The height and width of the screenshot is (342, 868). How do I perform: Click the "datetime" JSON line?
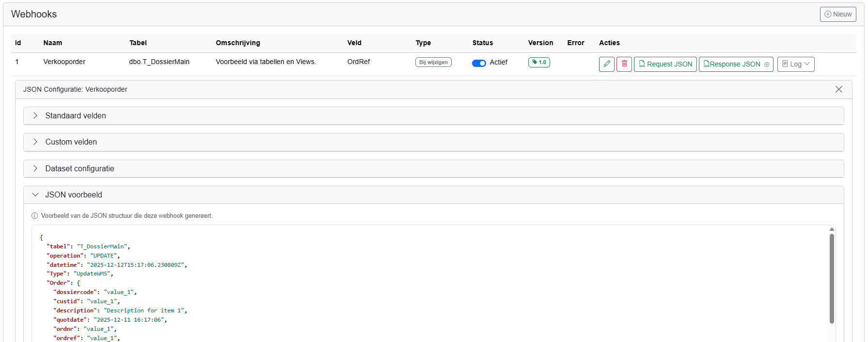point(117,265)
